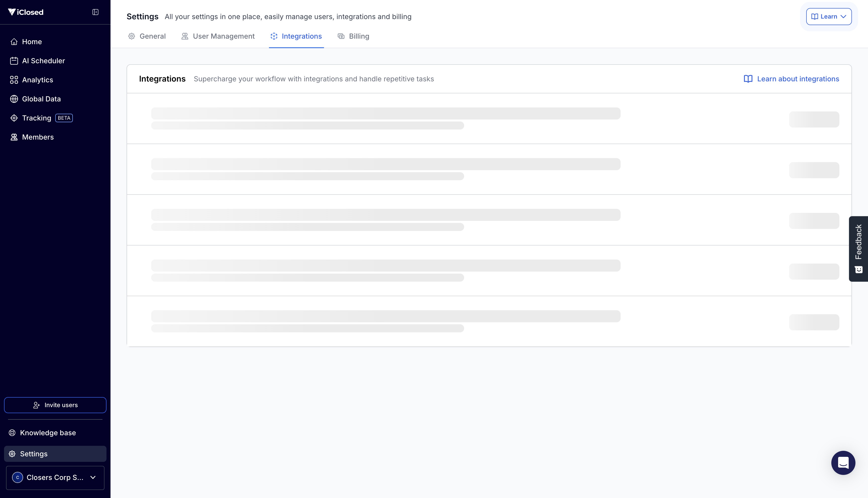Open the Knowledge base link
Viewport: 868px width, 498px height.
[47, 433]
